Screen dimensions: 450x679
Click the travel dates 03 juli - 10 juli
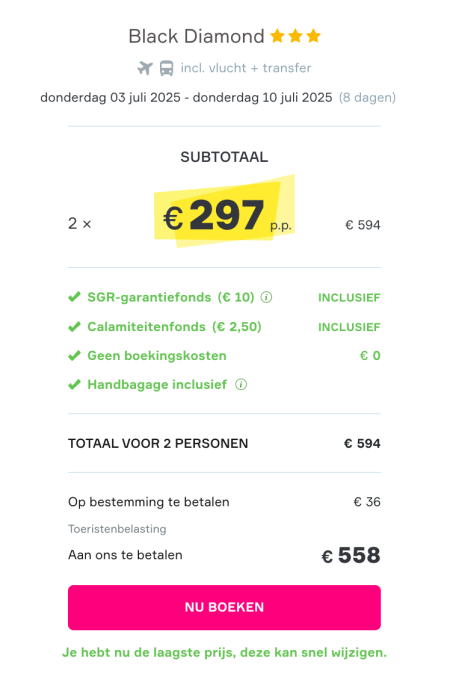186,97
